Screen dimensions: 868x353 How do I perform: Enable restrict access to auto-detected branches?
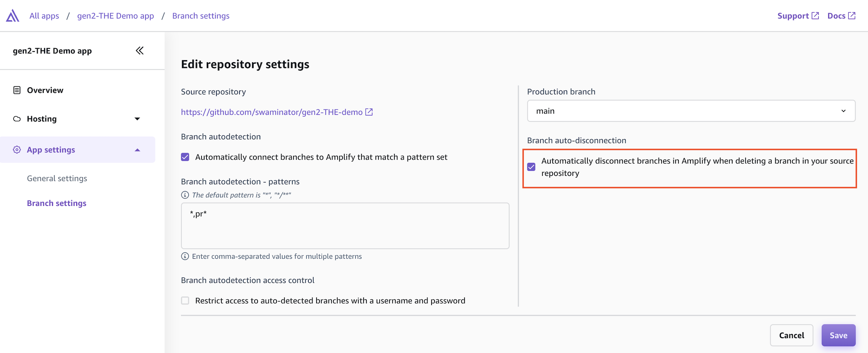[185, 300]
